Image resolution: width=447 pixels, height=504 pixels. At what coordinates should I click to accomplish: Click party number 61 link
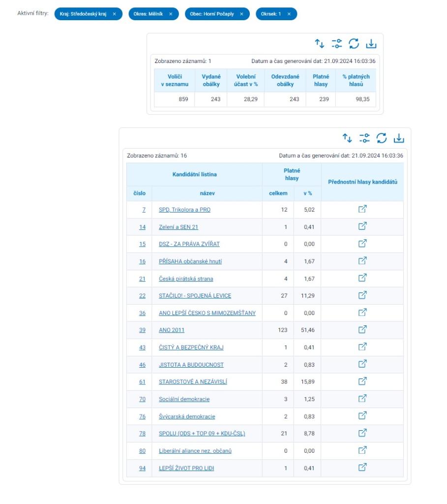pyautogui.click(x=142, y=382)
